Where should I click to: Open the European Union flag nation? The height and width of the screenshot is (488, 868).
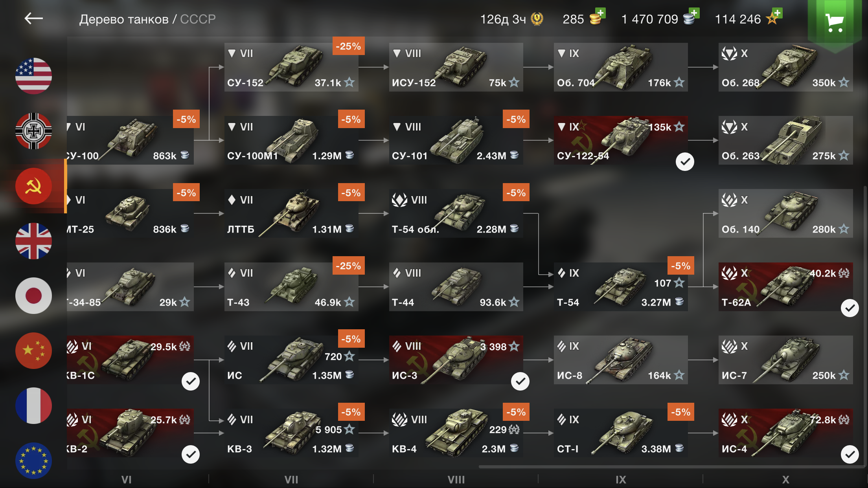click(33, 460)
